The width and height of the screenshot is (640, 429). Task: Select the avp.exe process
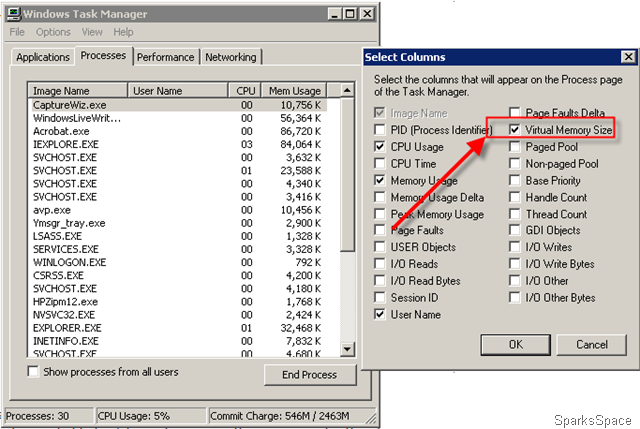[179, 210]
